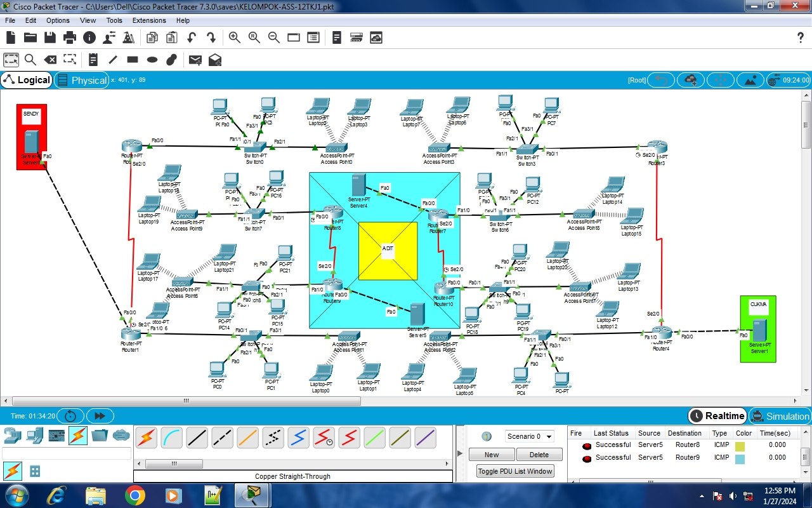Viewport: 812px width, 508px height.
Task: Switch to Logical workspace view
Action: coord(27,80)
